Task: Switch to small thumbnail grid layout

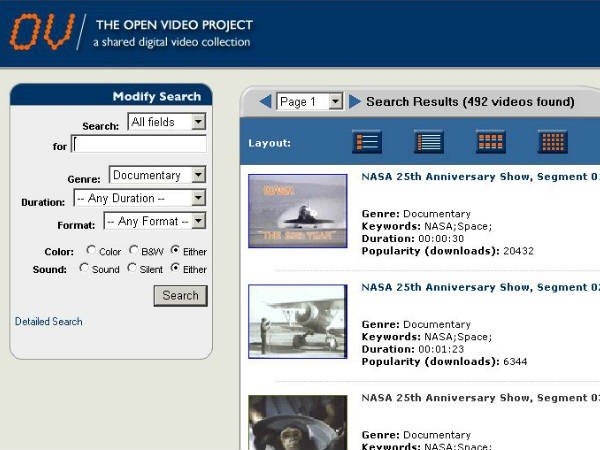Action: pos(553,142)
